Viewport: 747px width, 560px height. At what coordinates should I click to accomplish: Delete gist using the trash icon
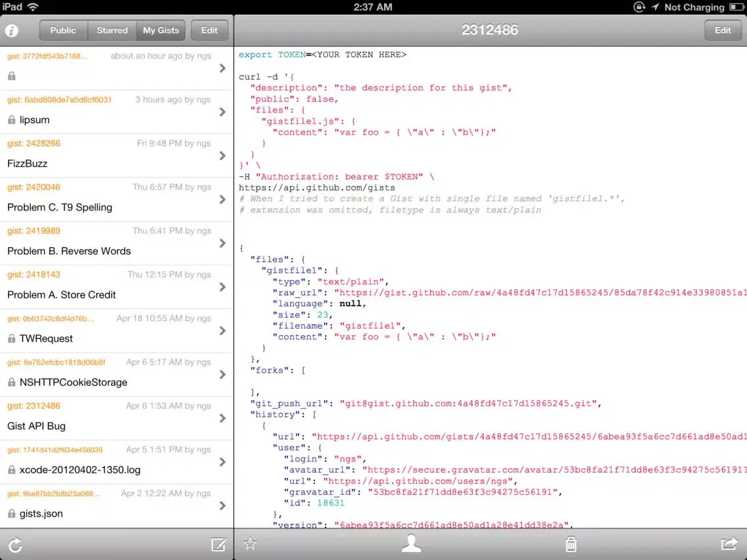[x=571, y=544]
